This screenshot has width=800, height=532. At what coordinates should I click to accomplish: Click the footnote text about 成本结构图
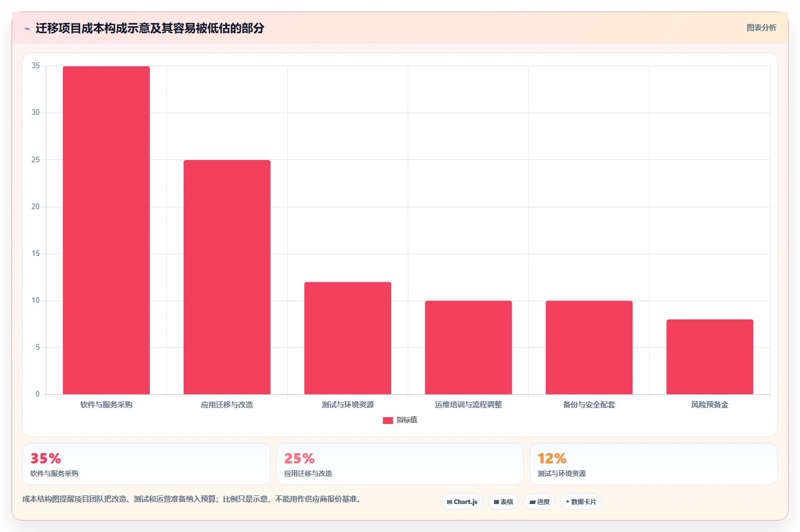pyautogui.click(x=192, y=499)
